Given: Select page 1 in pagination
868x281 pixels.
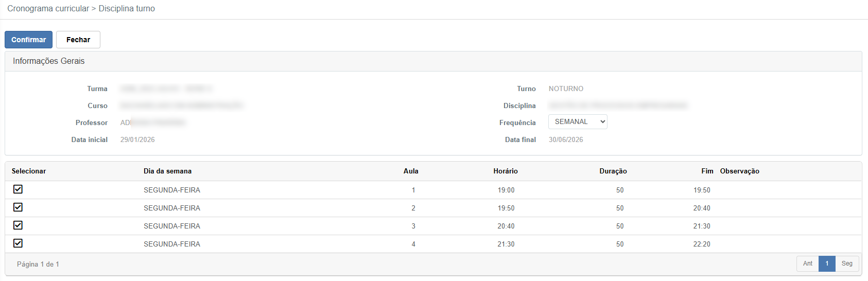Looking at the screenshot, I should pyautogui.click(x=827, y=264).
